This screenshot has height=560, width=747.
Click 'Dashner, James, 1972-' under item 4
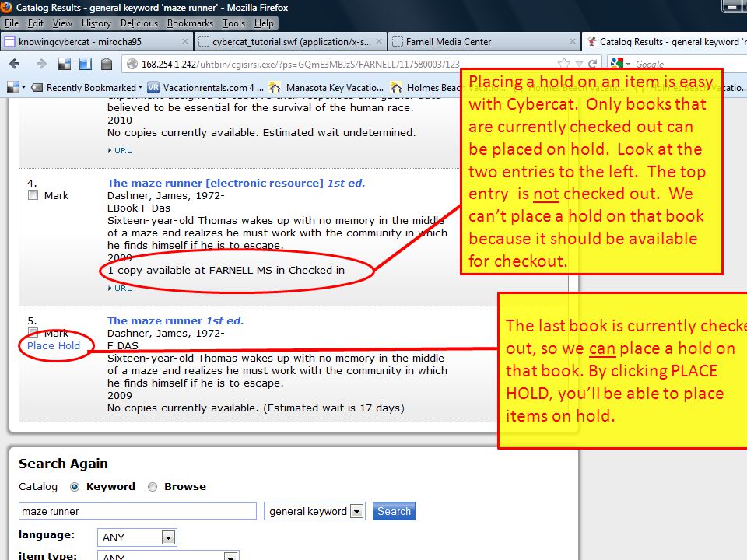point(166,196)
